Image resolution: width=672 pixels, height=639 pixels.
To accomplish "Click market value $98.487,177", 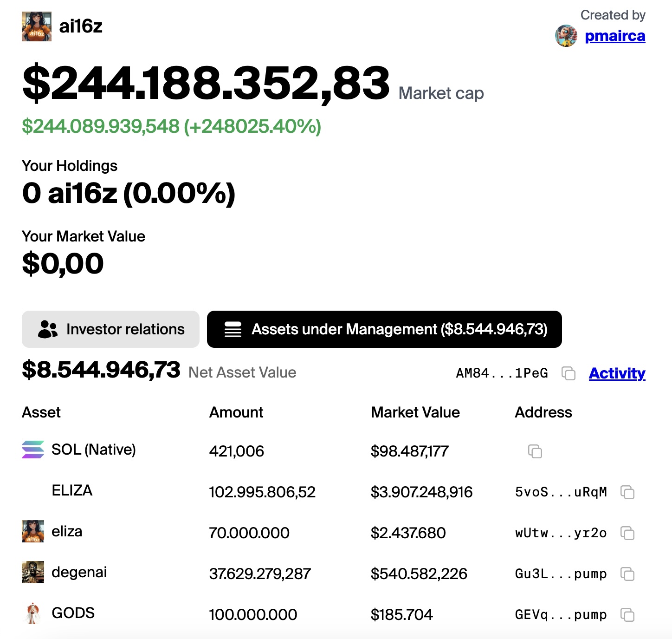I will (x=410, y=451).
